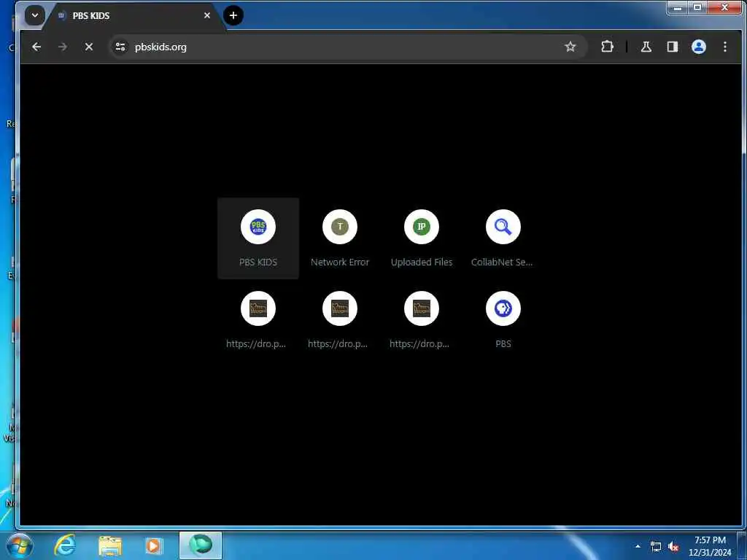Click the Windows Start button
Image resolution: width=747 pixels, height=560 pixels.
[19, 546]
